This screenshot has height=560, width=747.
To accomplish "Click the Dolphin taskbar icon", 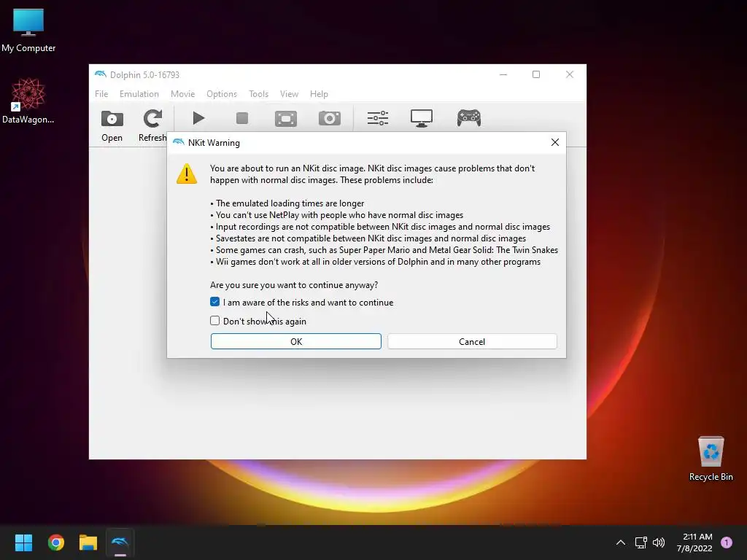I will coord(120,542).
